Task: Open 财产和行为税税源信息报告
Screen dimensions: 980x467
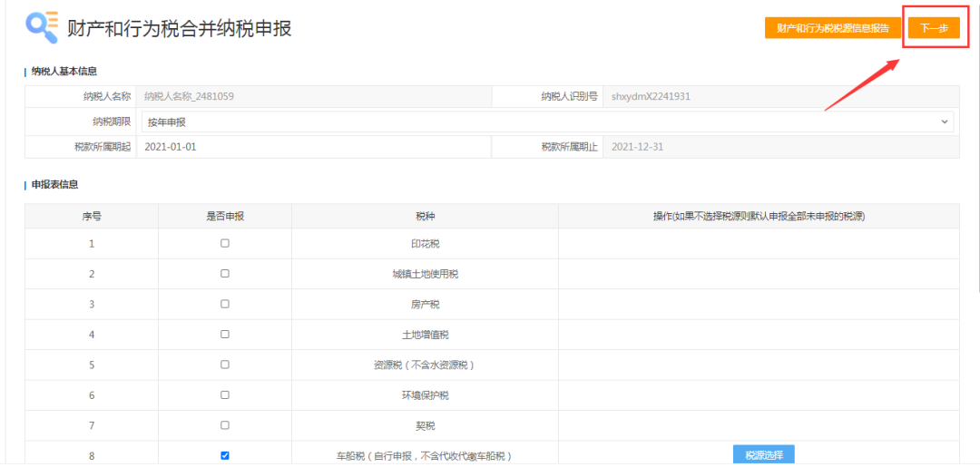Action: pyautogui.click(x=832, y=28)
